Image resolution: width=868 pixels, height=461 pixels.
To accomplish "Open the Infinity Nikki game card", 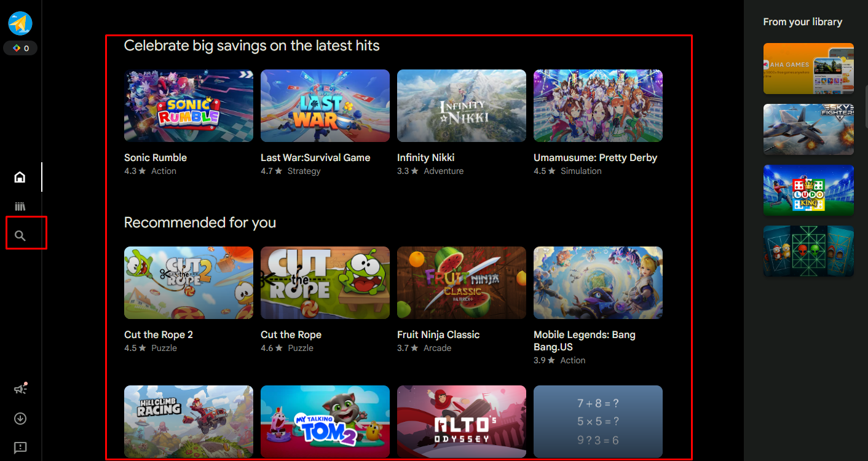I will click(461, 106).
